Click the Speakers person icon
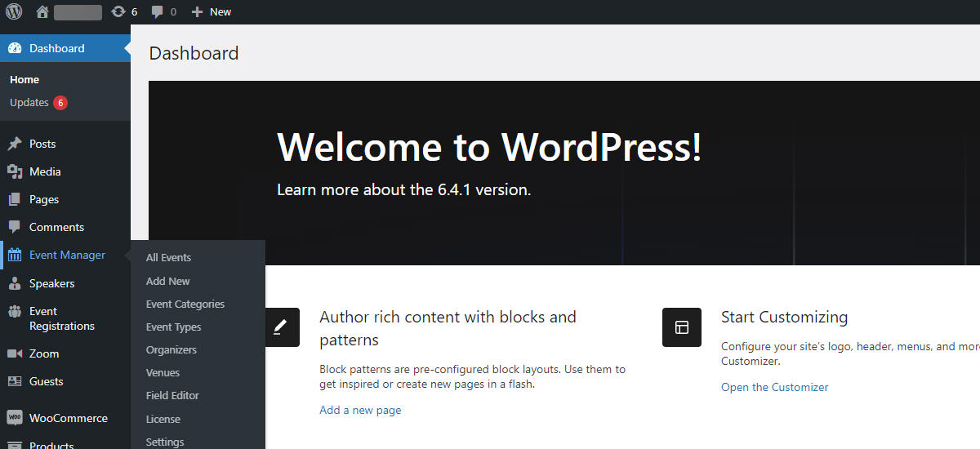 [x=15, y=283]
